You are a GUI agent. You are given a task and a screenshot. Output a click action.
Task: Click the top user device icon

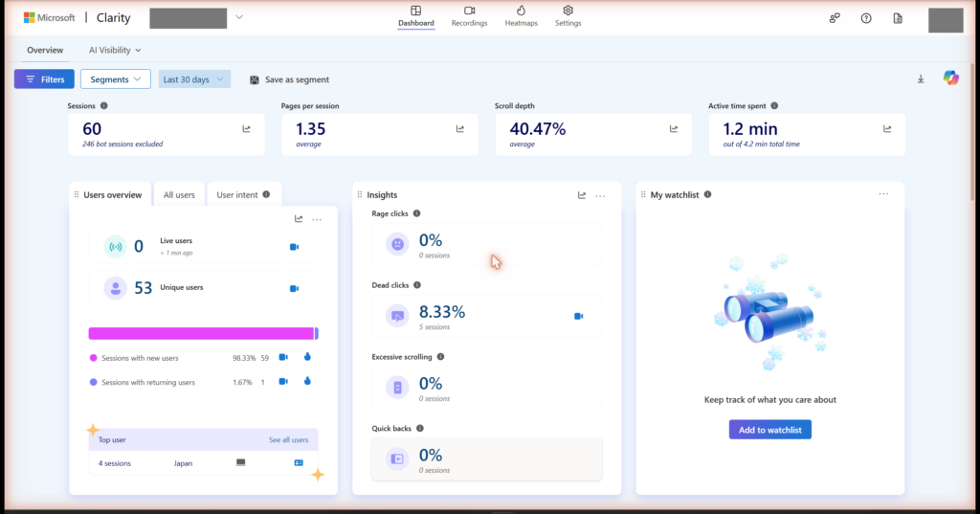click(240, 462)
